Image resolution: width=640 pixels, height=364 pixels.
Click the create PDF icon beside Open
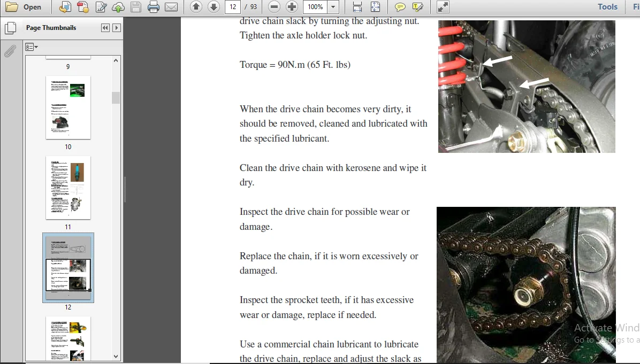65,7
